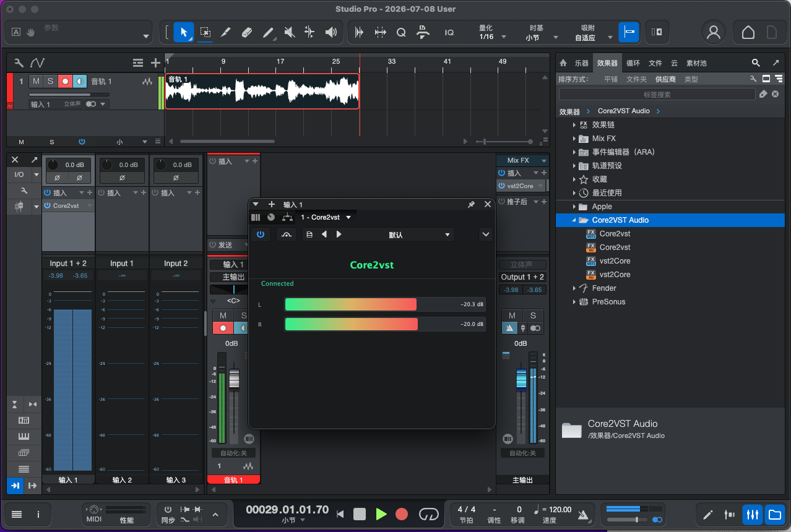Open the track list lines icon

[138, 62]
